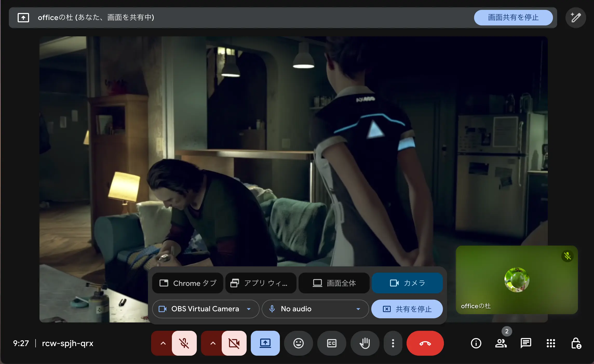Raise your hand
This screenshot has width=594, height=364.
point(365,343)
